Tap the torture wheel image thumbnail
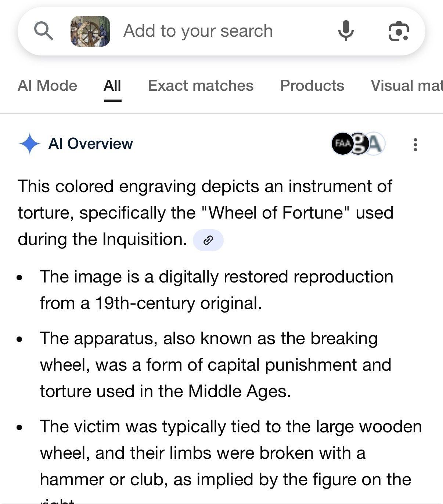Image resolution: width=443 pixels, height=504 pixels. point(90,31)
